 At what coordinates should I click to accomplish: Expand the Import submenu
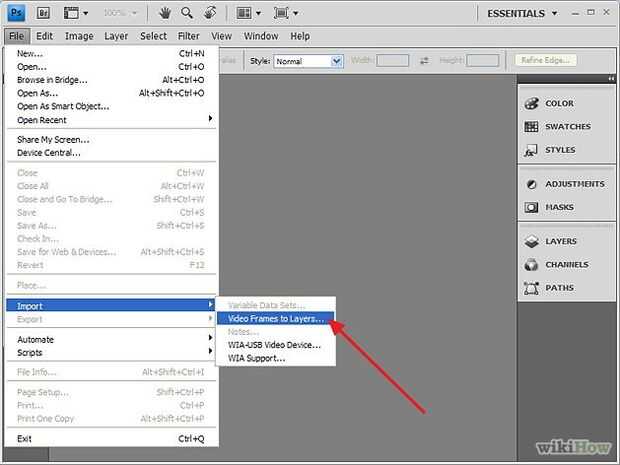click(x=111, y=306)
